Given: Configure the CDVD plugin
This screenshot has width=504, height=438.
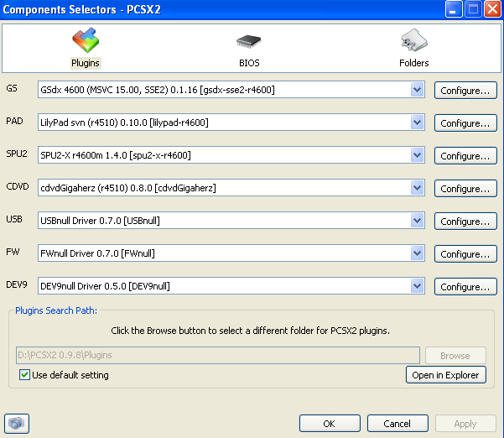Looking at the screenshot, I should [465, 189].
